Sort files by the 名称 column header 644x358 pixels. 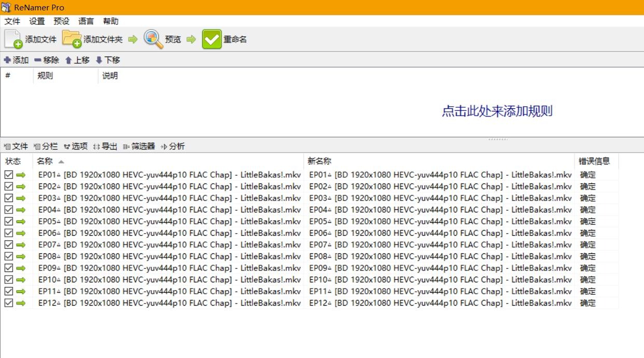point(45,161)
